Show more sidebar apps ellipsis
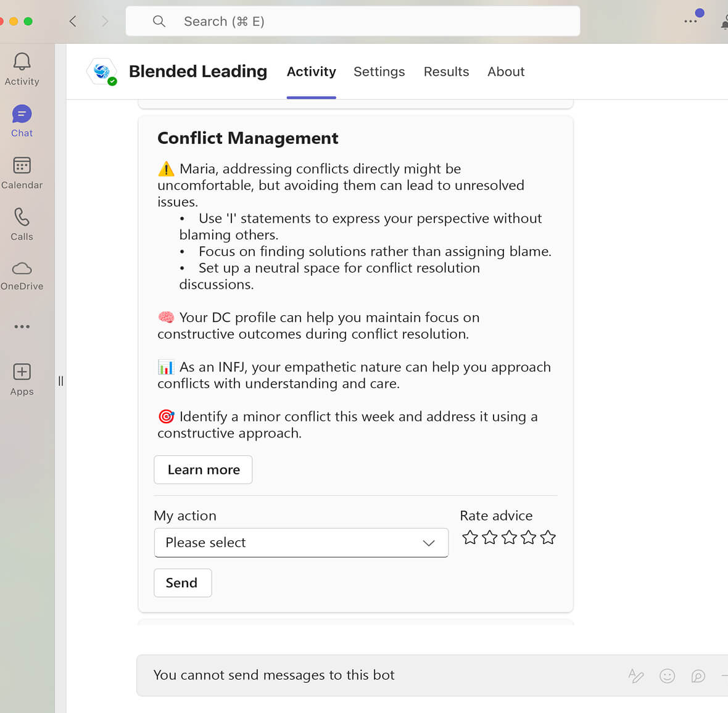The width and height of the screenshot is (728, 713). click(22, 327)
